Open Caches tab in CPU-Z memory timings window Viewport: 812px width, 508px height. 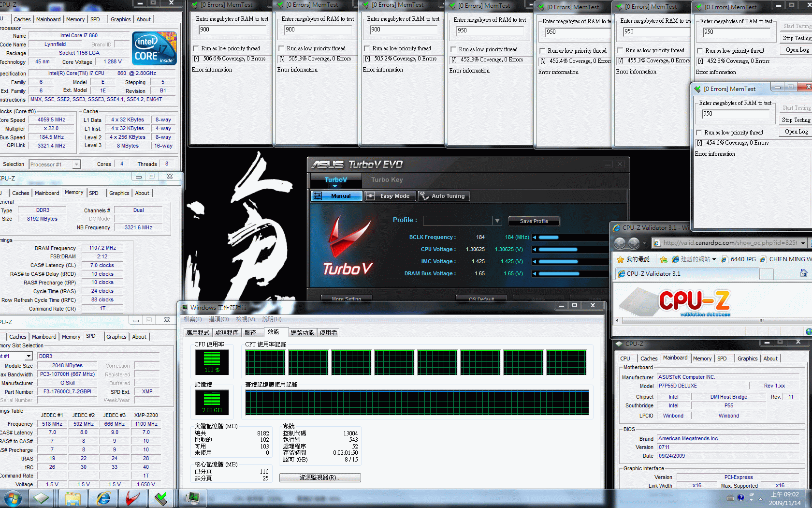20,193
